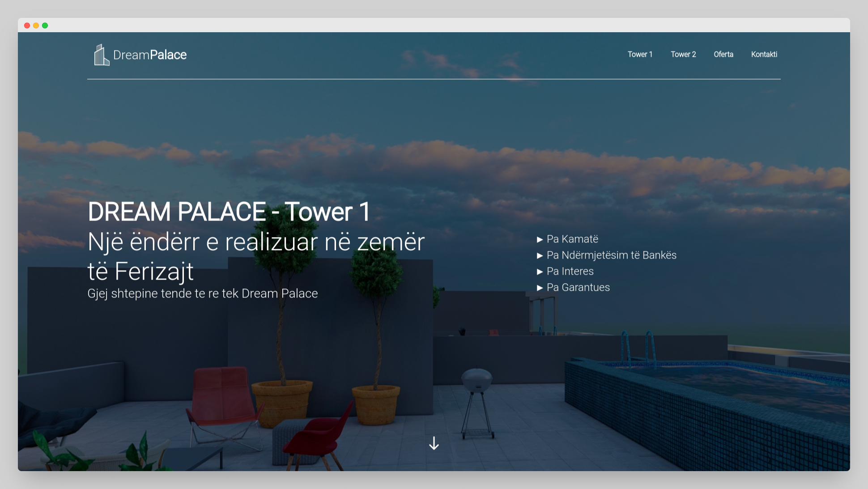Click the arrow before Pa Ndërmjetësim të Bankës

tap(540, 255)
